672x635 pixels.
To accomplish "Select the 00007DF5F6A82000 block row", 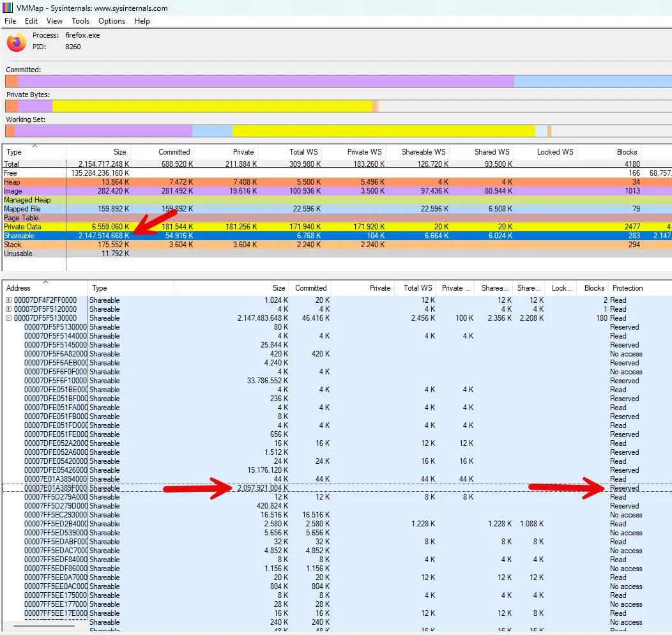I will coord(337,354).
